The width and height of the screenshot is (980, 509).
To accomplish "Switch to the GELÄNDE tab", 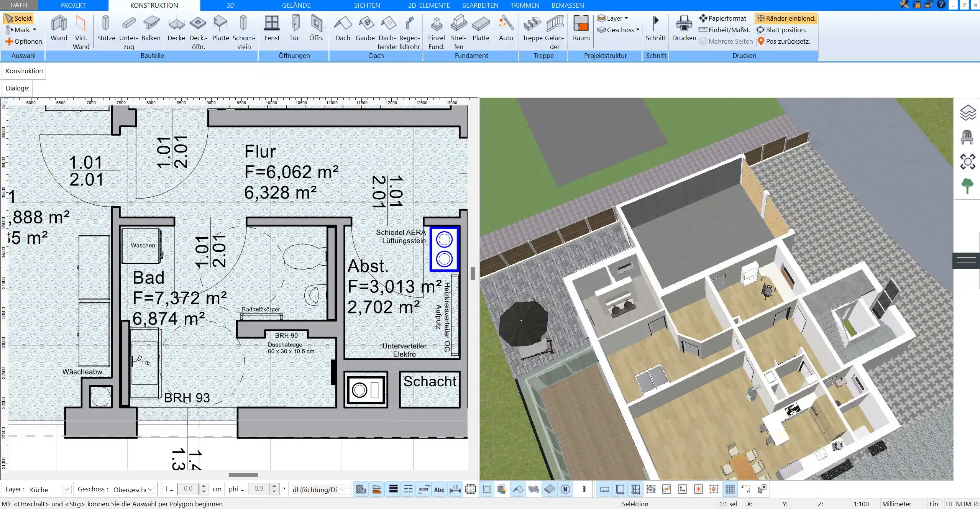I will pyautogui.click(x=296, y=5).
